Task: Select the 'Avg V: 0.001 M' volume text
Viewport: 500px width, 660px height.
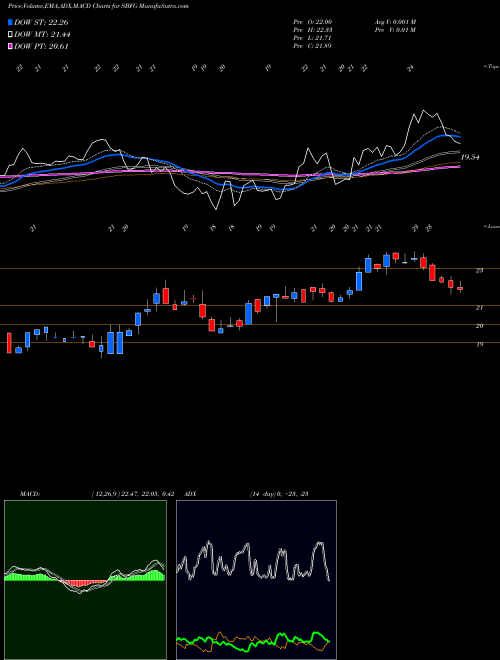Action: (x=395, y=22)
